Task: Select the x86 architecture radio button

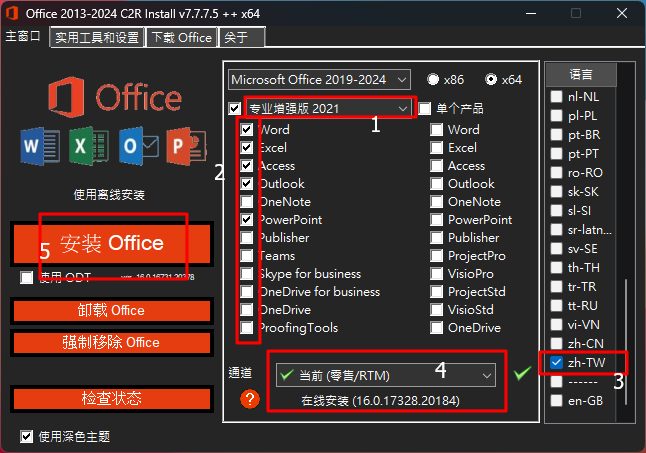Action: tap(433, 79)
